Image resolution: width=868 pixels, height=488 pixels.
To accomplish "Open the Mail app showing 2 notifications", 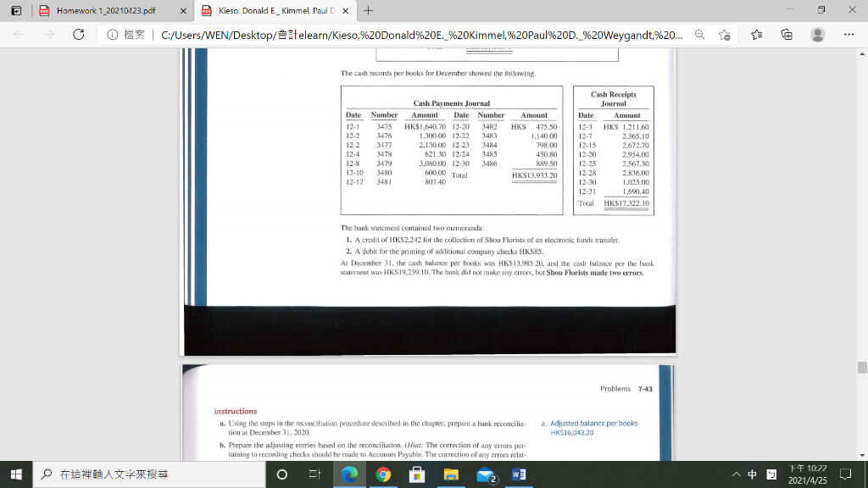I will tap(485, 476).
